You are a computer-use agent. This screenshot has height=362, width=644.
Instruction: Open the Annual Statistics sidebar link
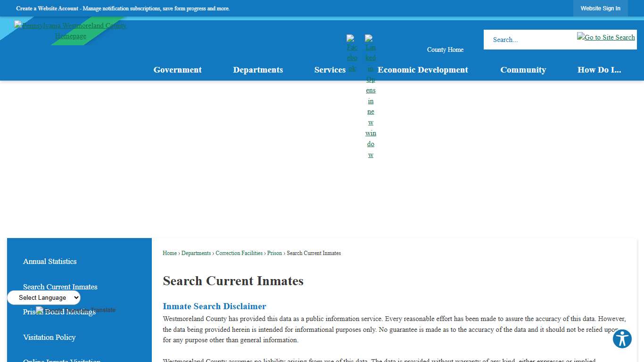coord(50,261)
